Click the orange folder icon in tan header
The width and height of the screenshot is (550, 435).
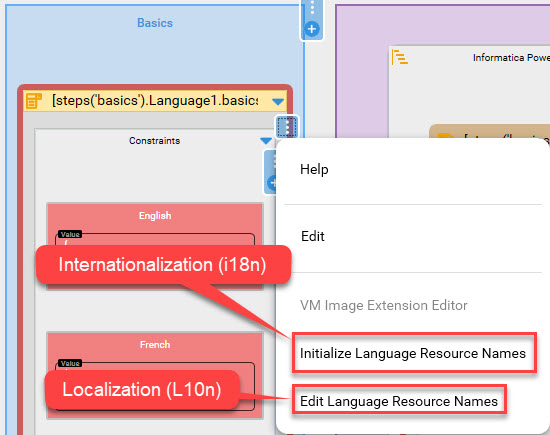(446, 136)
